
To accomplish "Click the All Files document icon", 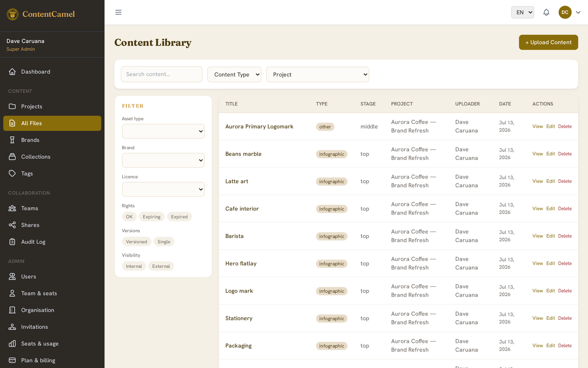I will coord(12,123).
